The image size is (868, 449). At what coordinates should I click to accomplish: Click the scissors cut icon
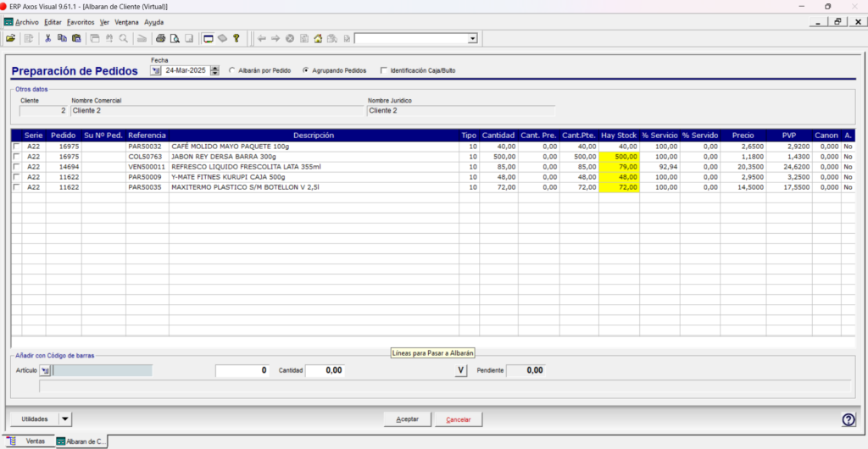pyautogui.click(x=48, y=39)
